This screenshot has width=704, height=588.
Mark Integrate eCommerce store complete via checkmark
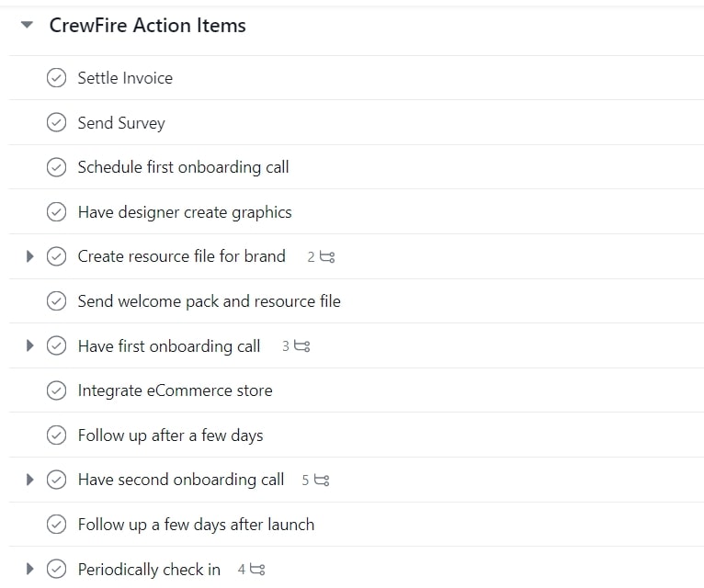click(56, 390)
